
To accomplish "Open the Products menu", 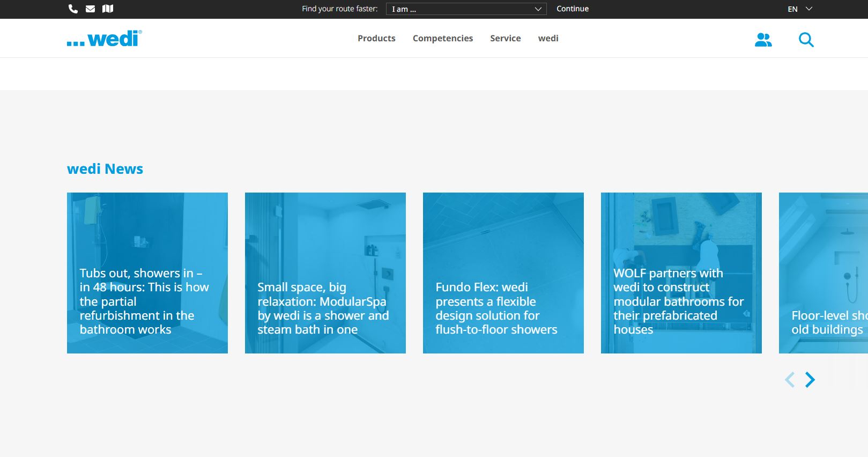I will pos(376,38).
